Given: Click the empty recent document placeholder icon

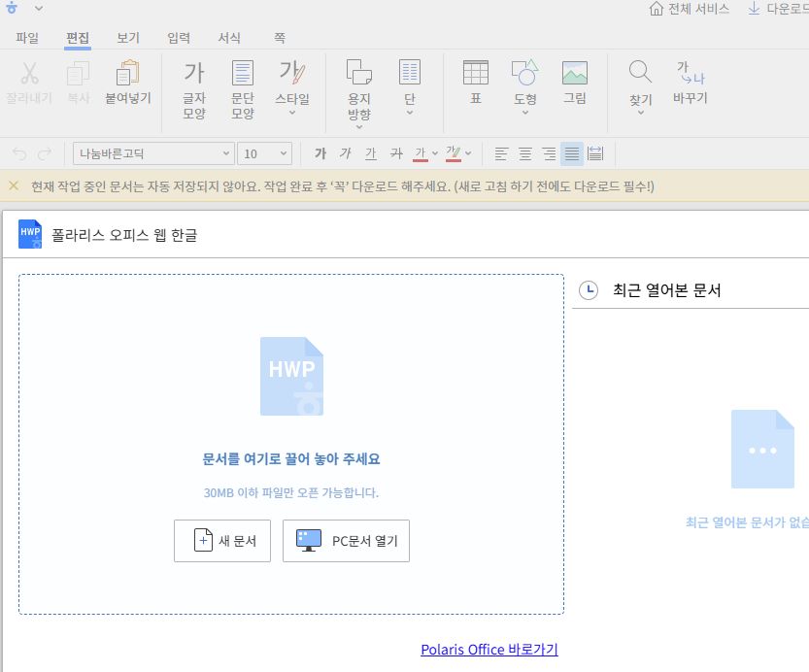Looking at the screenshot, I should coord(762,449).
